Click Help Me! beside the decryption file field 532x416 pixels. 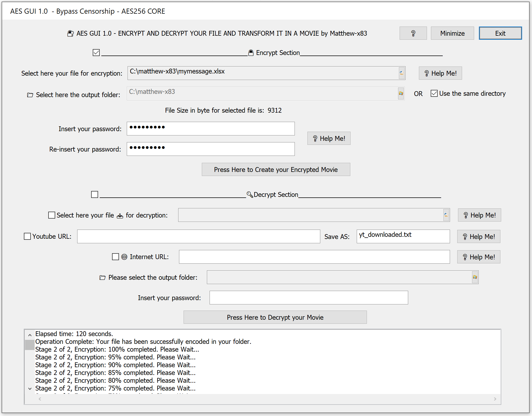pyautogui.click(x=479, y=215)
